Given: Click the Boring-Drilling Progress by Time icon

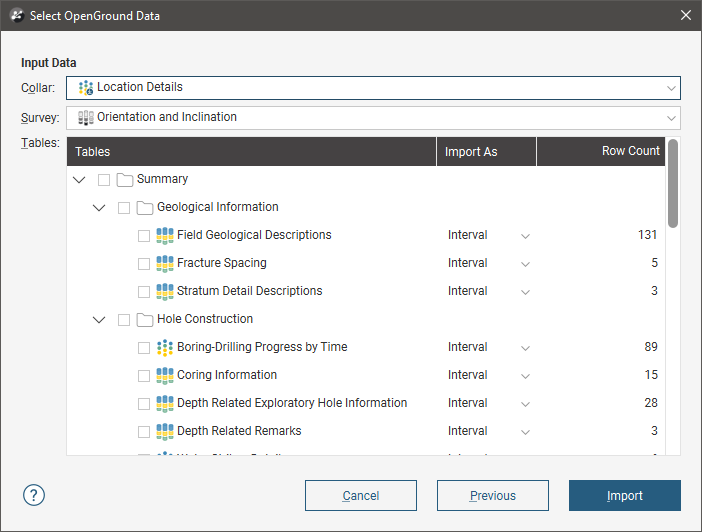Looking at the screenshot, I should click(165, 348).
